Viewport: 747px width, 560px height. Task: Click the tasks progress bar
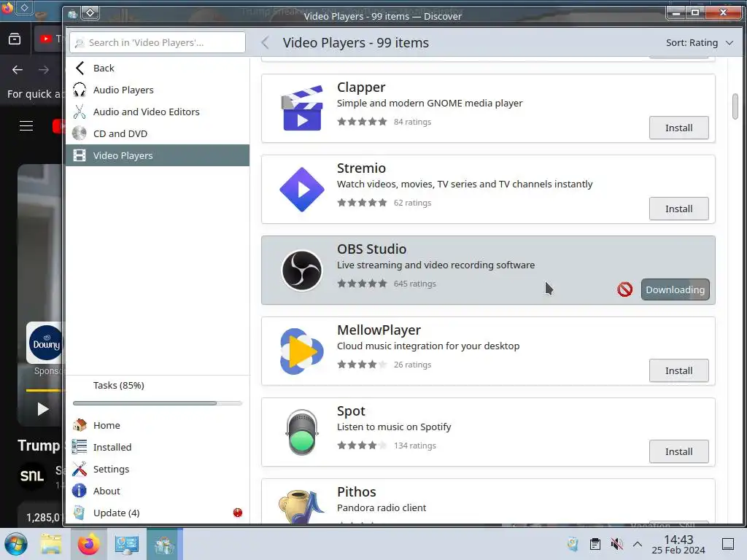158,402
